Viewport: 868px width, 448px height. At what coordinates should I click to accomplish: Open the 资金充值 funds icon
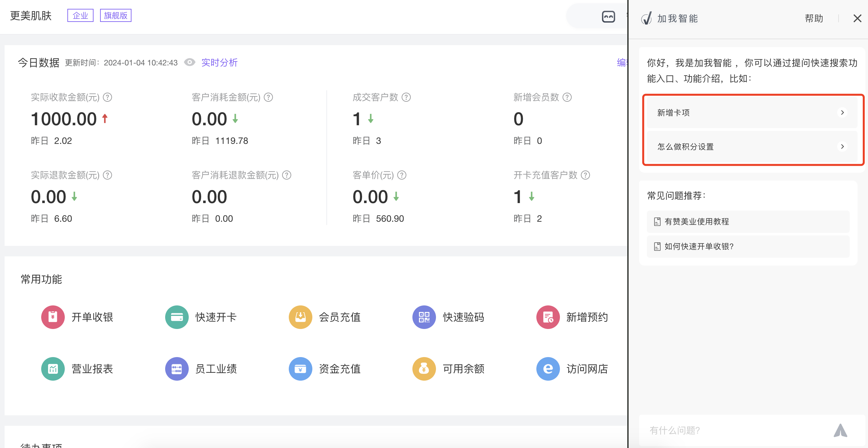click(x=300, y=369)
